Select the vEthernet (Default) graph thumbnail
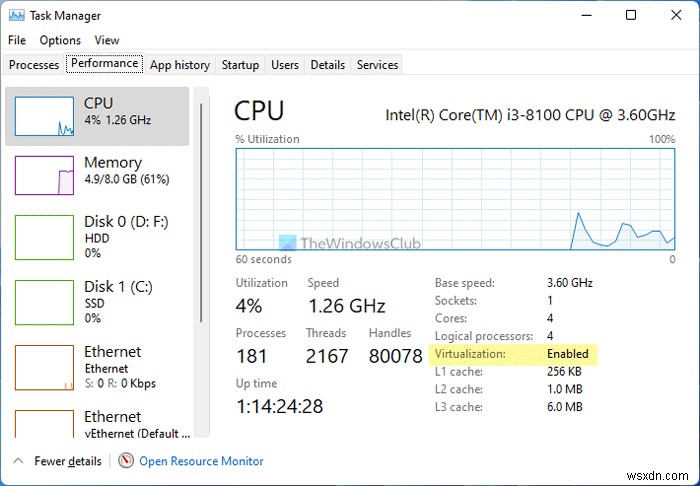 (44, 424)
